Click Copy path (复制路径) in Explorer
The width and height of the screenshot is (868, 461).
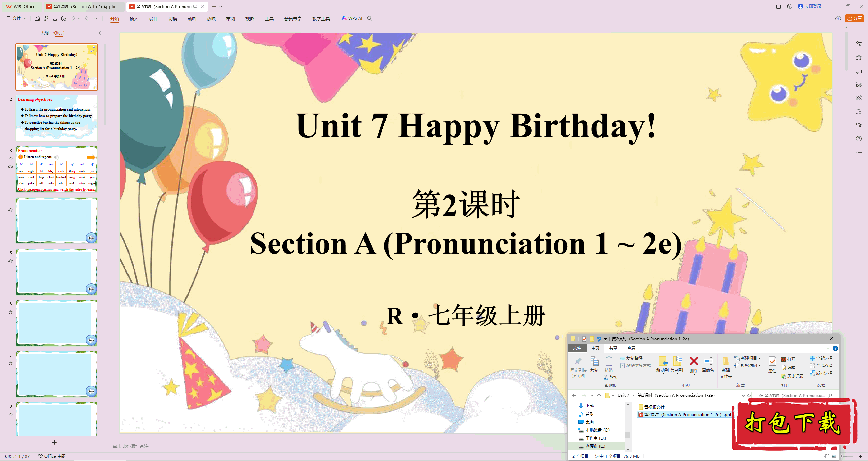631,358
